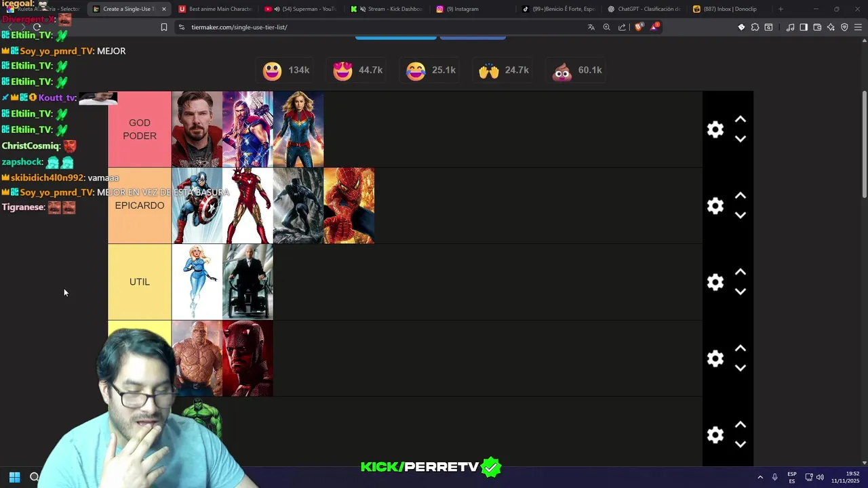Click the UTIL tier label
Screen dimensions: 868x488
[140, 282]
